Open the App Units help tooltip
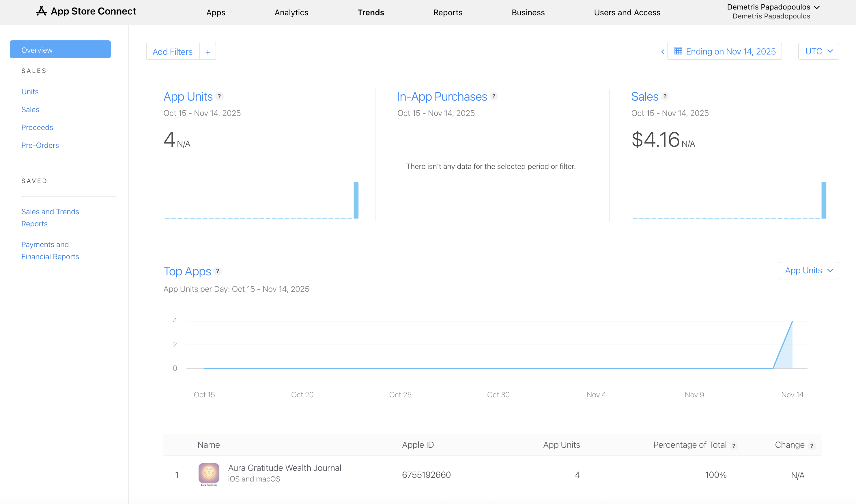This screenshot has height=504, width=856. pos(220,97)
